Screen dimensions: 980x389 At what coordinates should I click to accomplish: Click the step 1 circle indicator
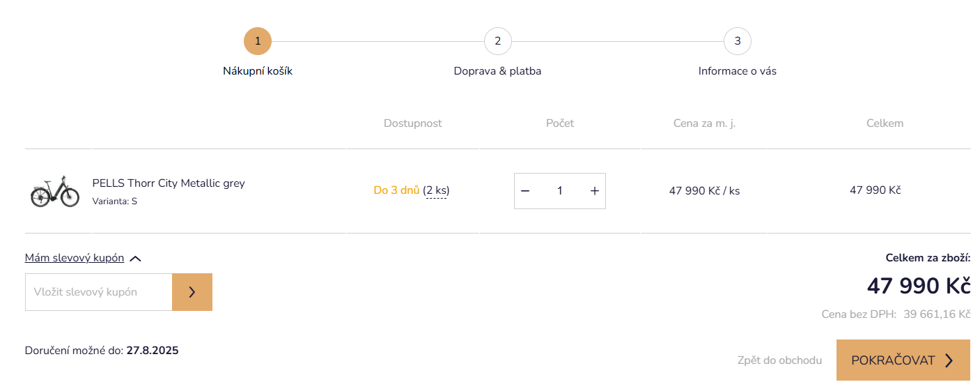coord(258,41)
